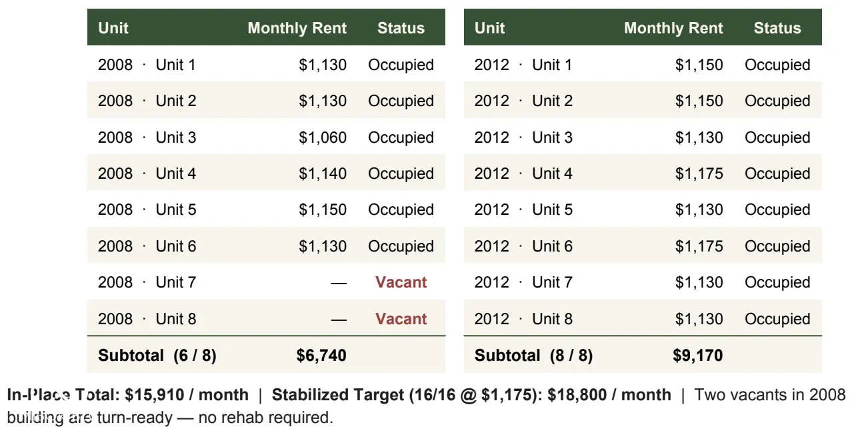Click the Occupied status for 2008 Unit 2
This screenshot has width=868, height=439.
click(x=401, y=101)
